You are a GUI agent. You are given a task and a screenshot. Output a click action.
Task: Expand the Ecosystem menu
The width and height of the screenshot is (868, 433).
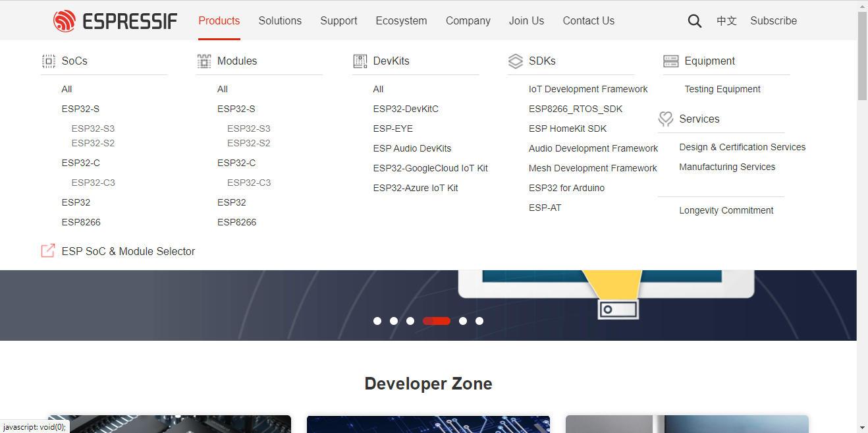[401, 20]
